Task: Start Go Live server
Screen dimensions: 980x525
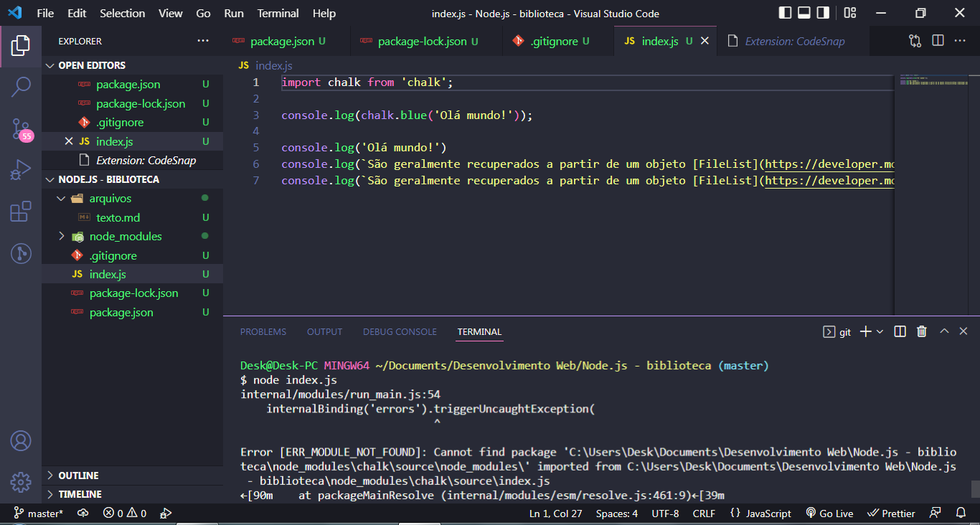Action: 829,514
